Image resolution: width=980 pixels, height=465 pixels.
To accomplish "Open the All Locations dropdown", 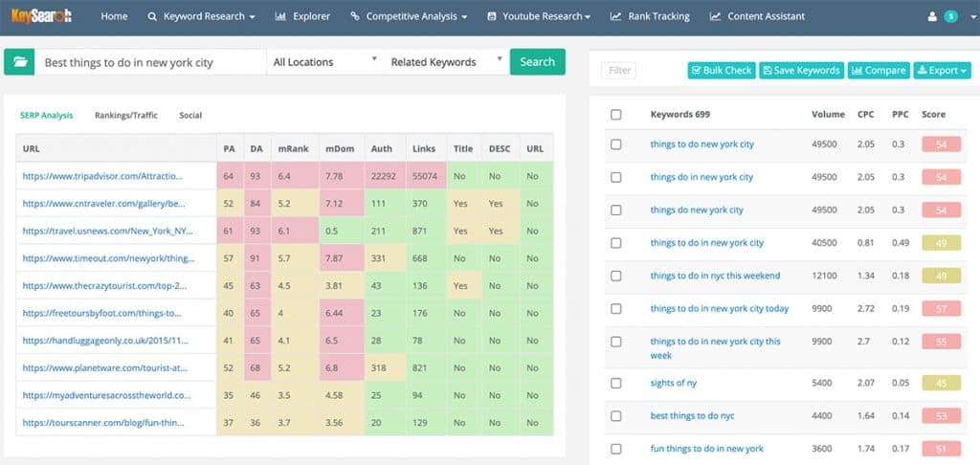I will click(325, 62).
